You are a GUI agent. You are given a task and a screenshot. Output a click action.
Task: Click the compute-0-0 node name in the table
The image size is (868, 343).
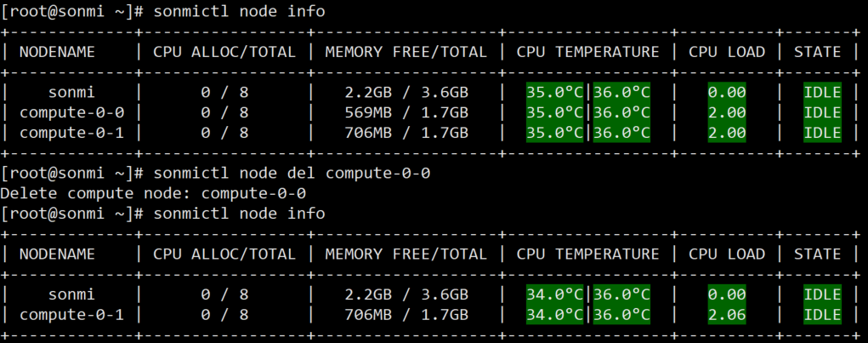tap(72, 112)
